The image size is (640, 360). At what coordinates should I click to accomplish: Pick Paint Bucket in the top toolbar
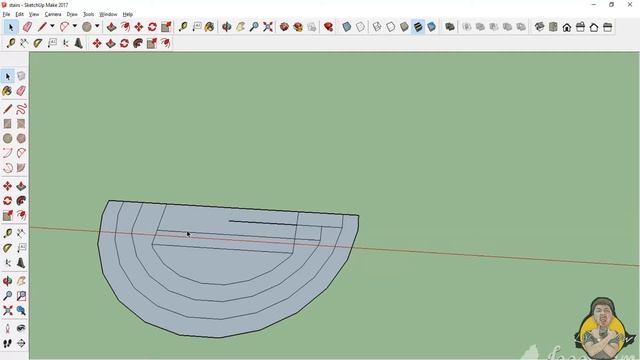click(x=209, y=27)
